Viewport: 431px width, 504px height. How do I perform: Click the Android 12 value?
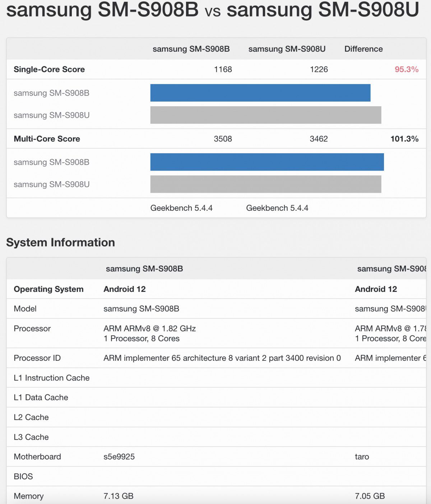(124, 289)
